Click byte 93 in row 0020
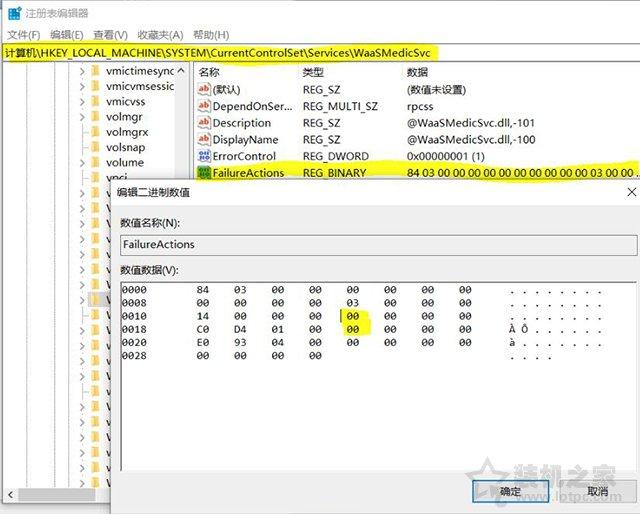The height and width of the screenshot is (514, 640). click(240, 343)
